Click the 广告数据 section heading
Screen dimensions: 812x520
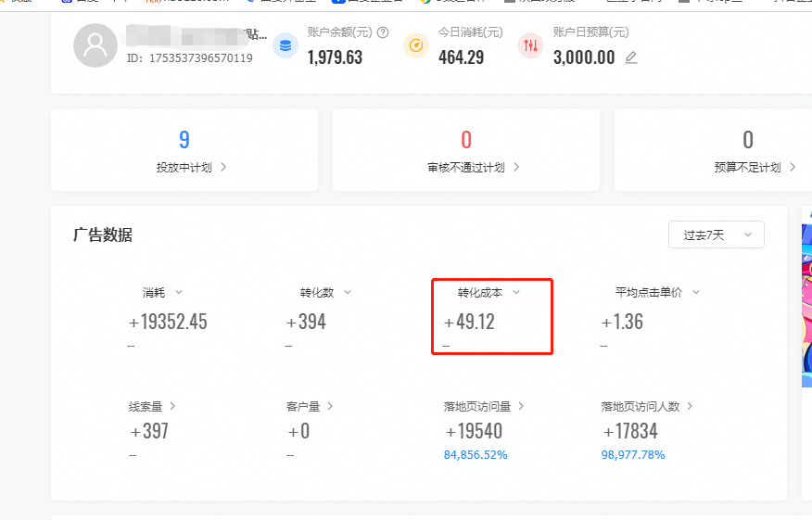tap(103, 235)
